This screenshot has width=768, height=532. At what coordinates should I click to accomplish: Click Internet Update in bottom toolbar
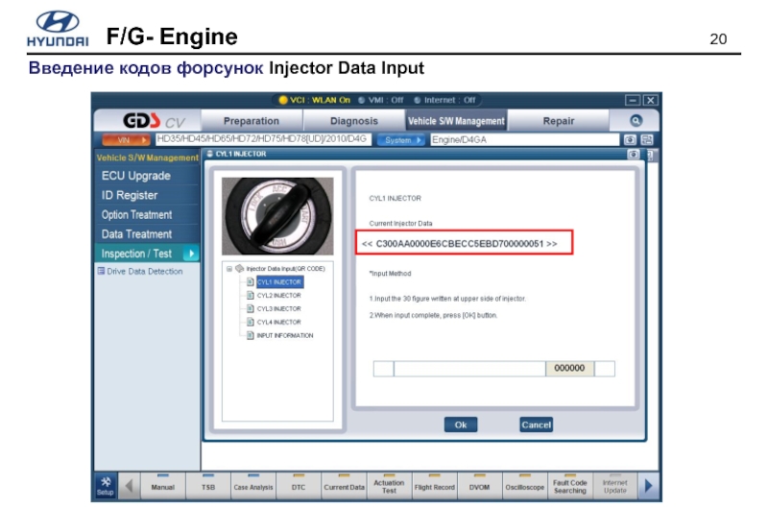(614, 486)
